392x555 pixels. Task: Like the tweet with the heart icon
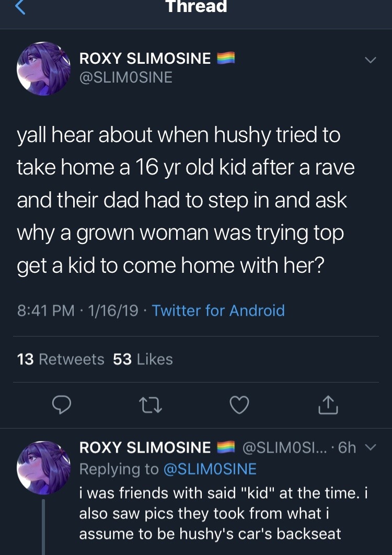coord(239,405)
